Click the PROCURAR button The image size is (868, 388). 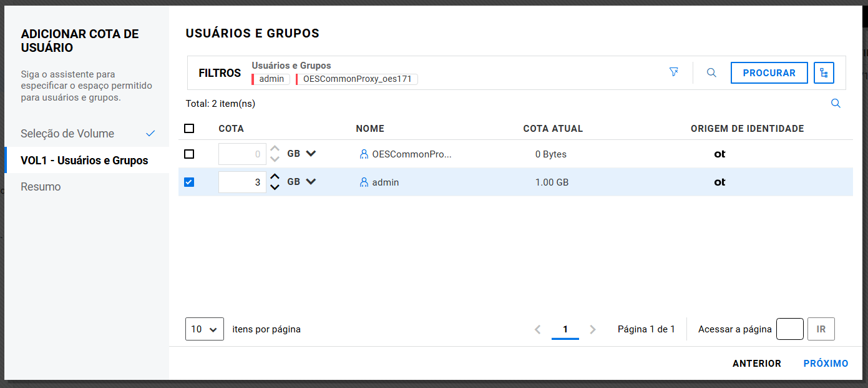coord(769,73)
